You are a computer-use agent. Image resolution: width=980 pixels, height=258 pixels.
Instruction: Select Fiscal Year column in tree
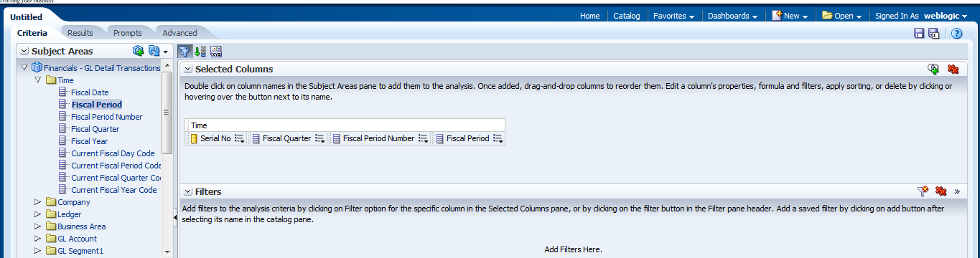(x=90, y=141)
